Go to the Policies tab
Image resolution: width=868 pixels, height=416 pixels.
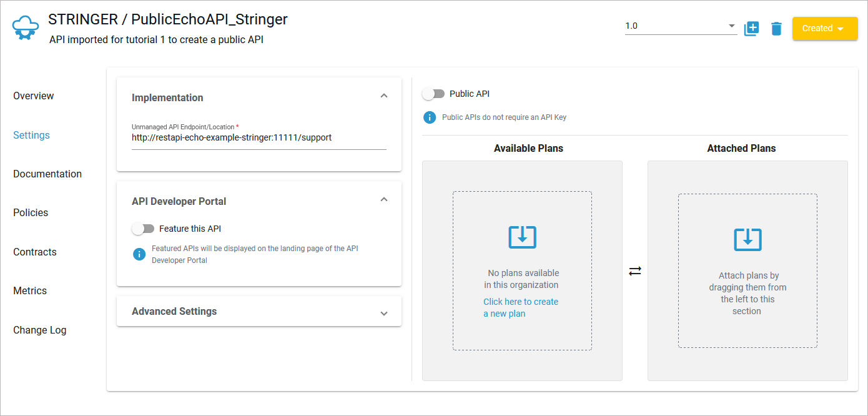click(31, 212)
